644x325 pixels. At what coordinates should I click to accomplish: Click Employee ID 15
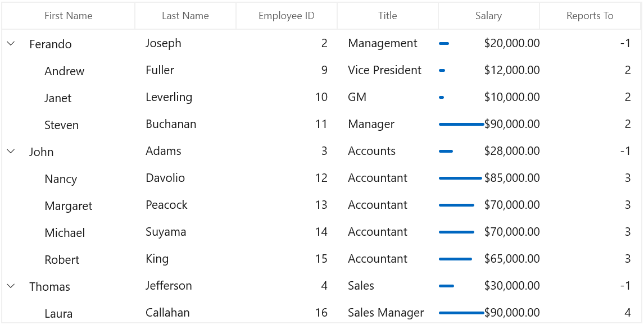[x=321, y=259]
